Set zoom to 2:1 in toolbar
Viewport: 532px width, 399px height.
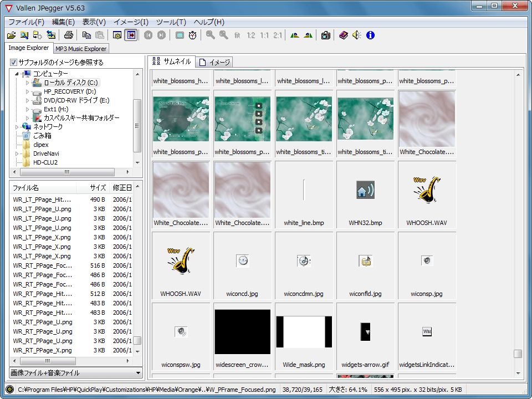278,35
